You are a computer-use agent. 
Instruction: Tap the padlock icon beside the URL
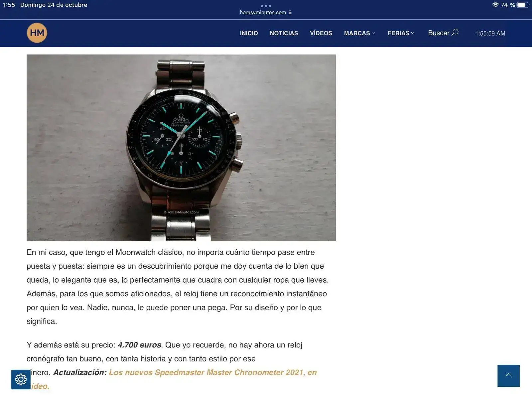pyautogui.click(x=290, y=12)
